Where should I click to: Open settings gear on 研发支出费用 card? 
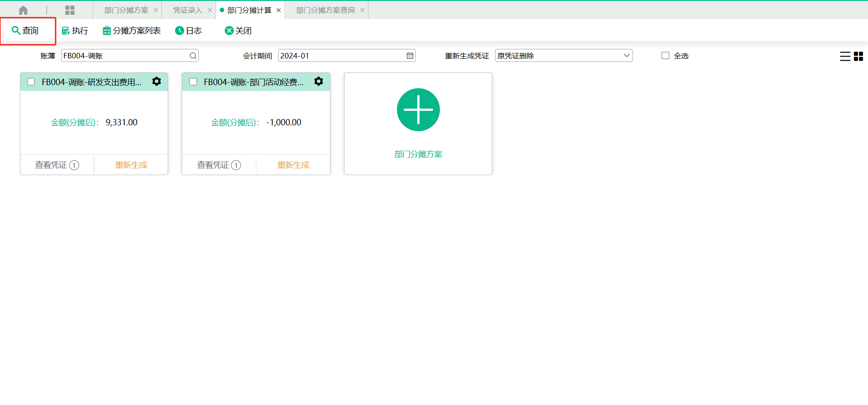coord(156,81)
